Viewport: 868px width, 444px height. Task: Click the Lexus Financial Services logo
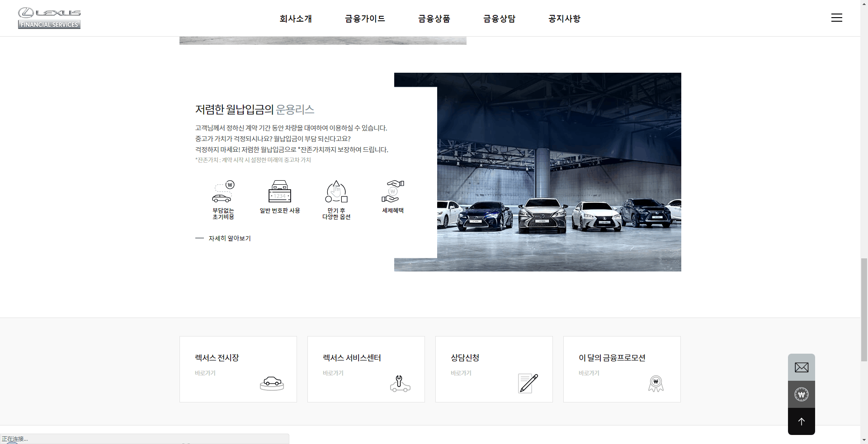coord(49,18)
